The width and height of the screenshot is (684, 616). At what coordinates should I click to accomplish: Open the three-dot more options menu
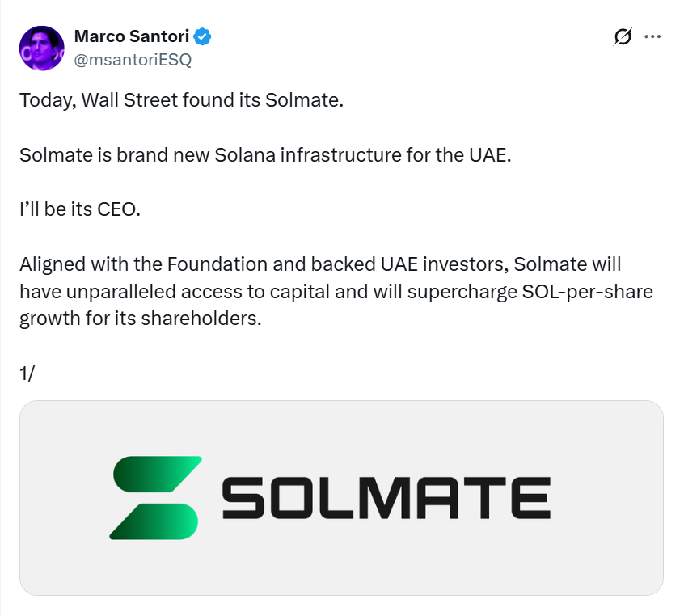coord(652,37)
